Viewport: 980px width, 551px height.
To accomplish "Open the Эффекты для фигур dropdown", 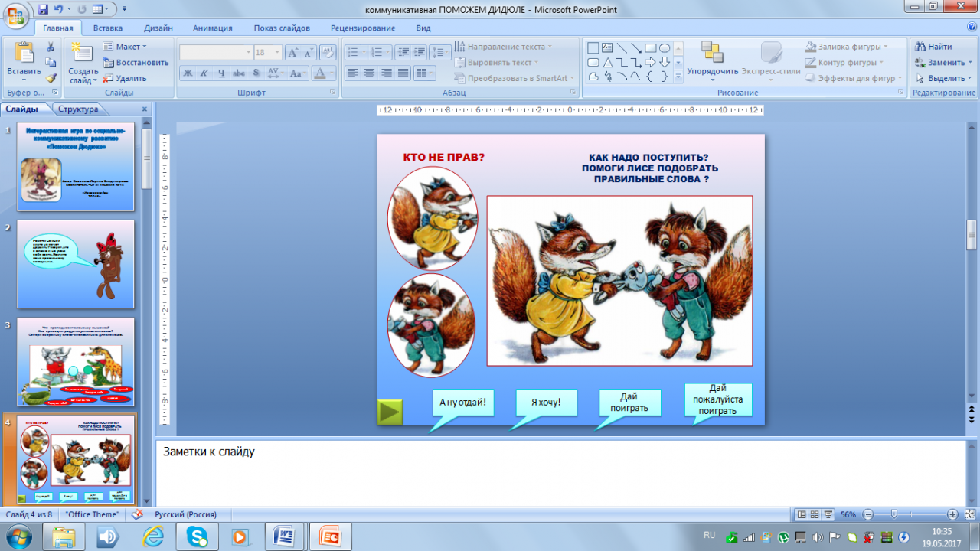I will click(854, 78).
